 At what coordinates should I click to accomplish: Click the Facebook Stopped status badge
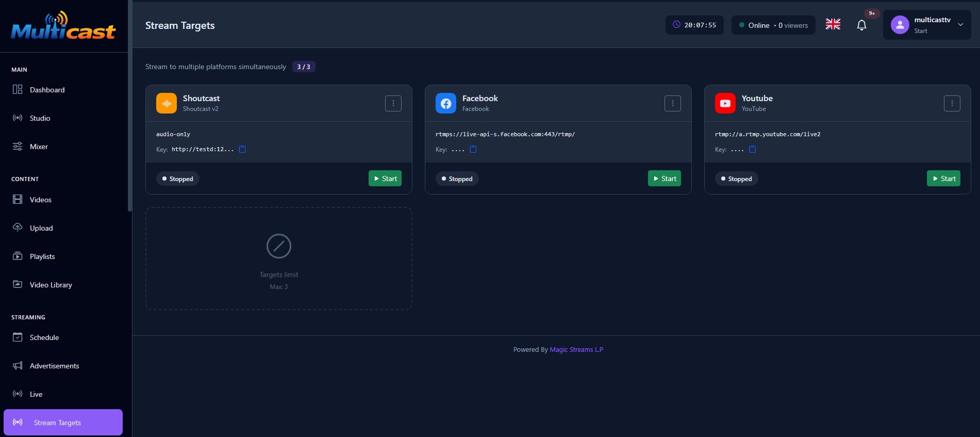click(x=457, y=179)
